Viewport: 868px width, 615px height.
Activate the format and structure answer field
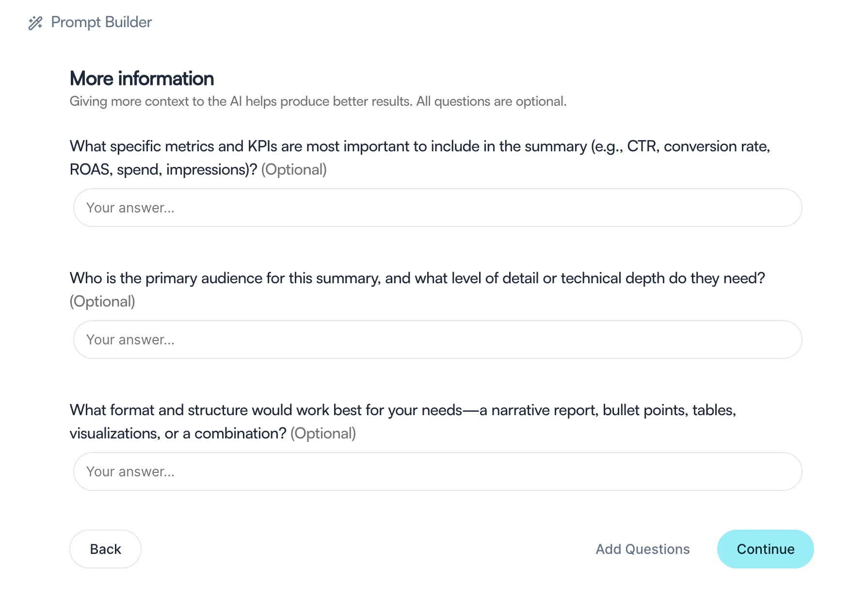(x=437, y=471)
